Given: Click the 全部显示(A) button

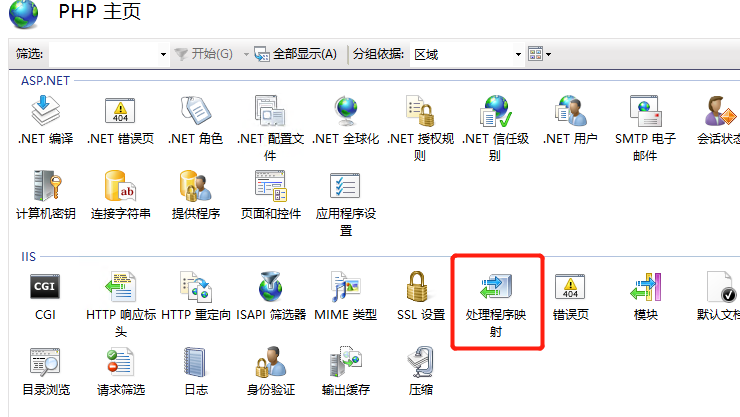Looking at the screenshot, I should 296,54.
